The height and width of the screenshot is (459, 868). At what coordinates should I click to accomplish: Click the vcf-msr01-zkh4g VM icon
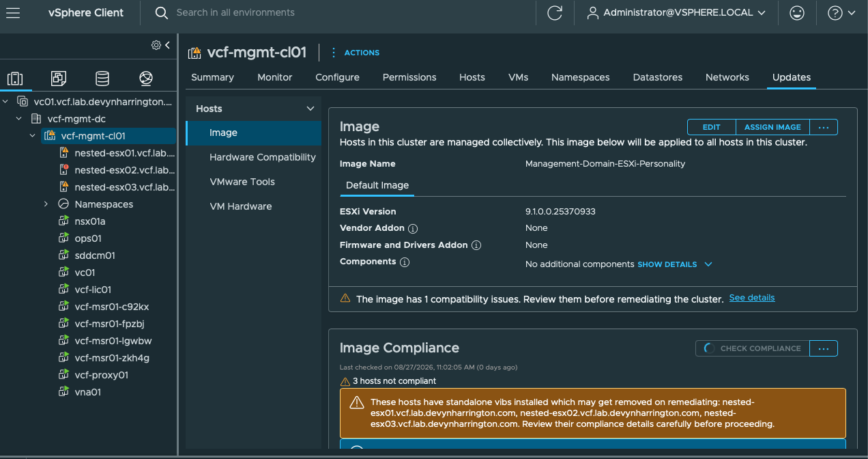(x=64, y=358)
